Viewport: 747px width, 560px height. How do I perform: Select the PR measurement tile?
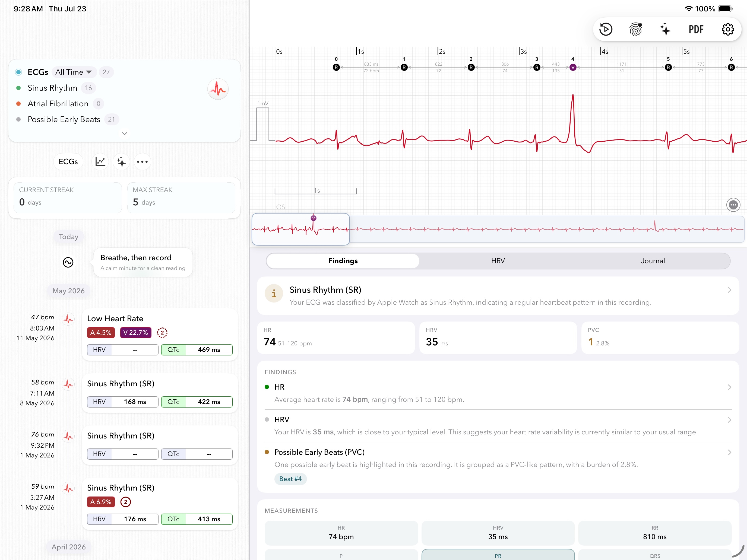pyautogui.click(x=498, y=555)
